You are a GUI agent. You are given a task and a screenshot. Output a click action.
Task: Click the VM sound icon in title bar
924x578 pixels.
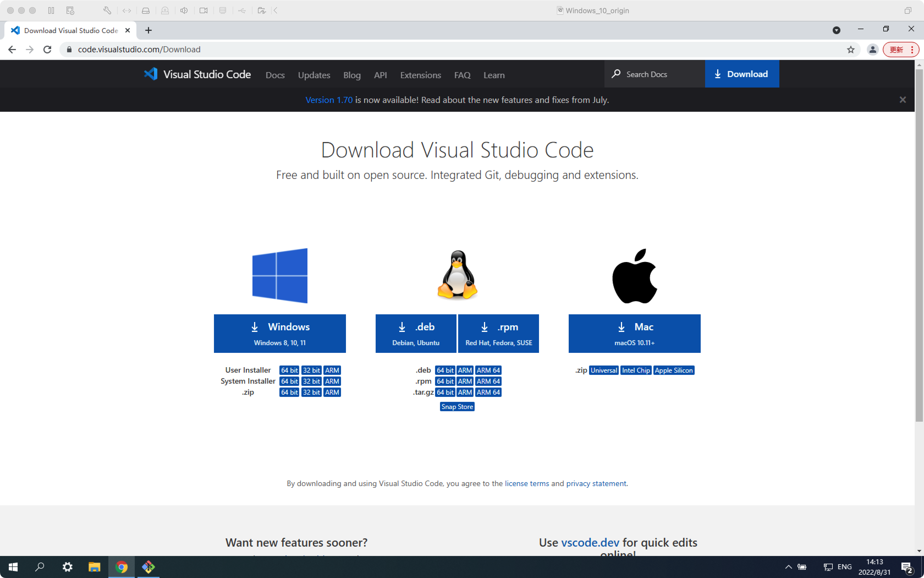[x=184, y=10]
